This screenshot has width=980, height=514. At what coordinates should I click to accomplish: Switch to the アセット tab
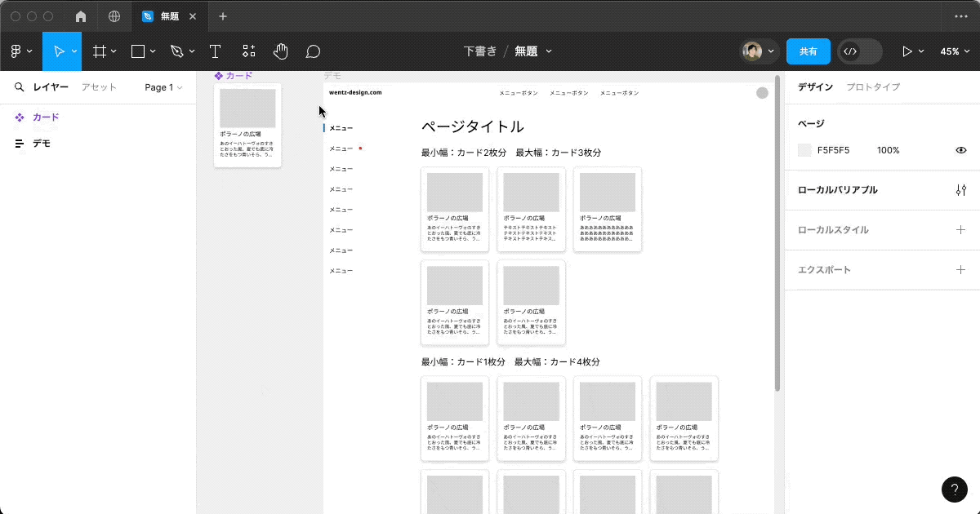pyautogui.click(x=98, y=86)
